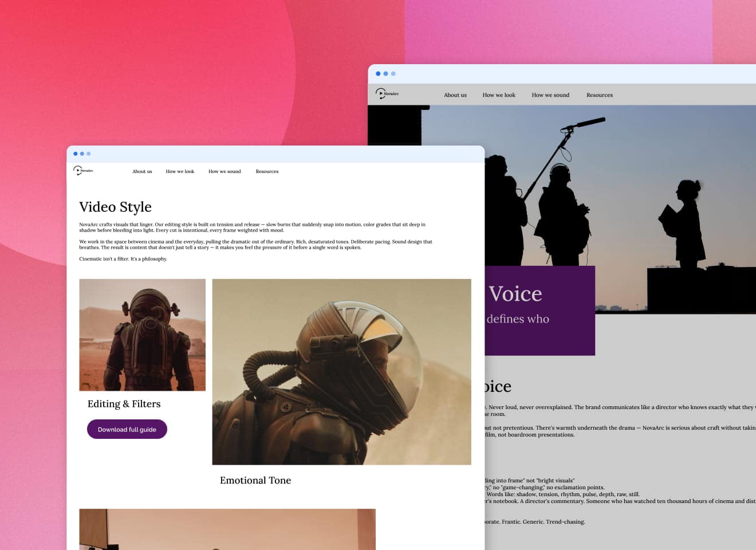This screenshot has width=756, height=550.
Task: Open About us in the front window's navigation
Action: (142, 171)
